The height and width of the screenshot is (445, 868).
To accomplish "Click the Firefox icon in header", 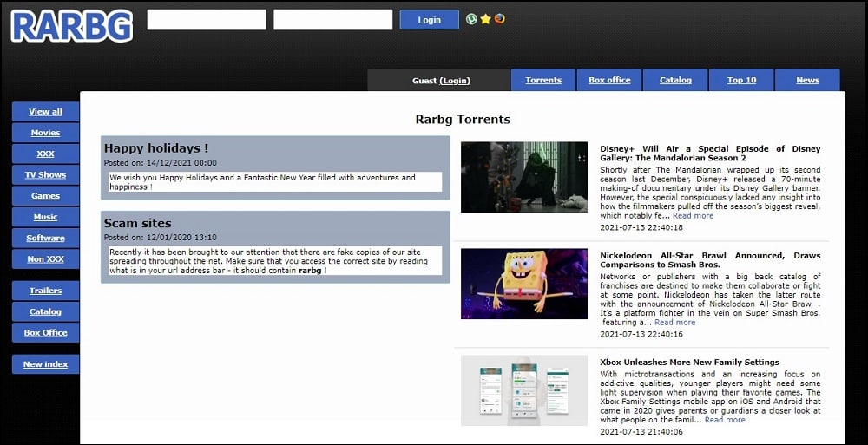I will tap(499, 19).
